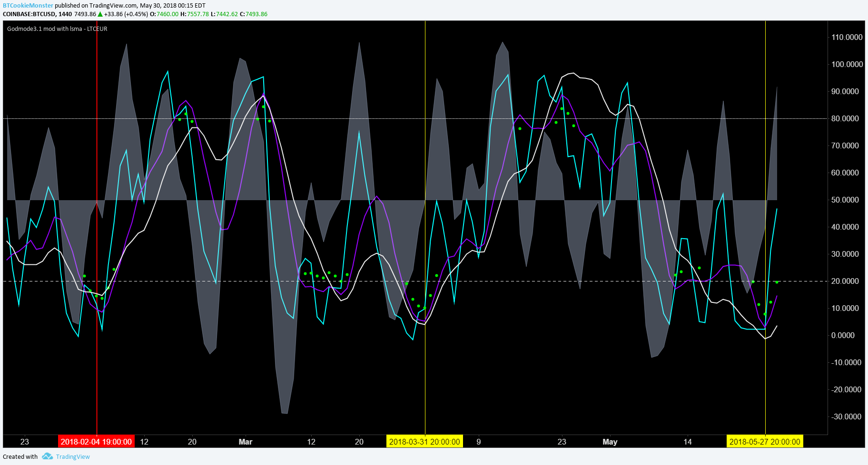Screen dimensions: 868x465
Task: Click the low price value 7442.62
Action: pyautogui.click(x=227, y=14)
